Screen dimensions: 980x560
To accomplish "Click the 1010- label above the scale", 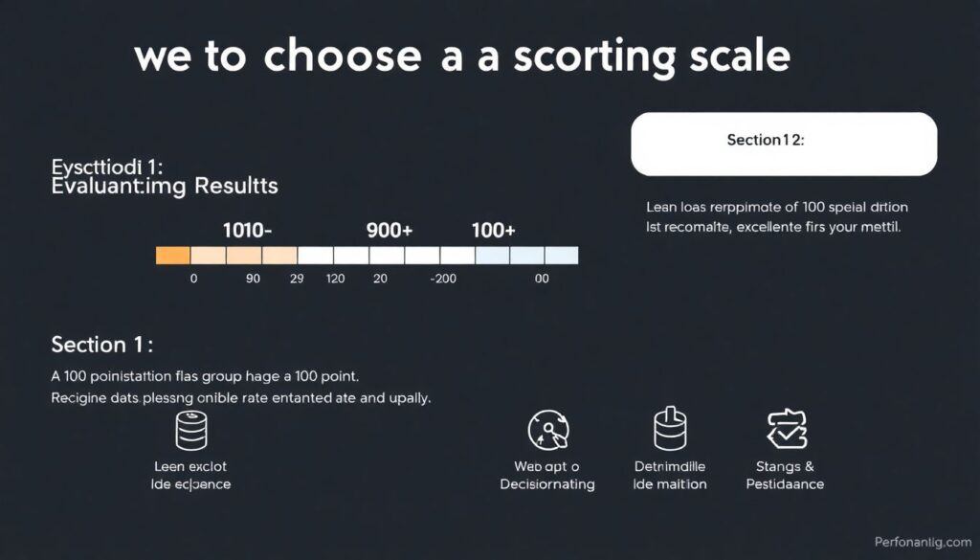I will tap(247, 231).
